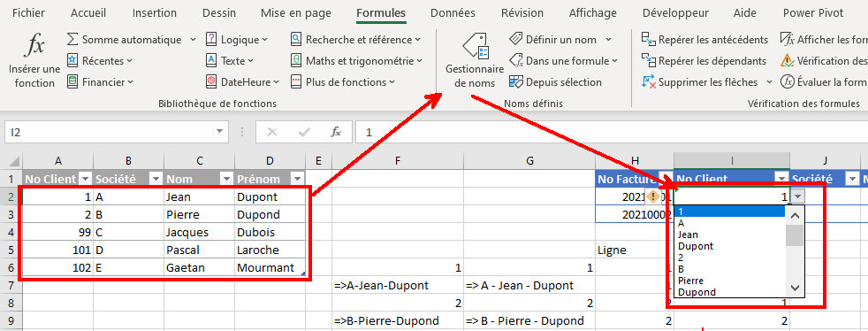Open the No Client filter in column A
The width and height of the screenshot is (868, 331).
pyautogui.click(x=85, y=179)
